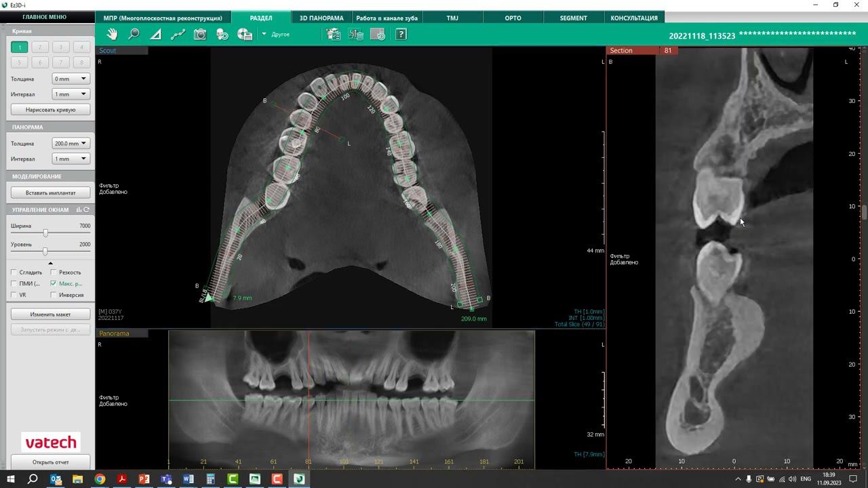Enable the Резкость checkbox
This screenshot has height=488, width=868.
pos(54,272)
